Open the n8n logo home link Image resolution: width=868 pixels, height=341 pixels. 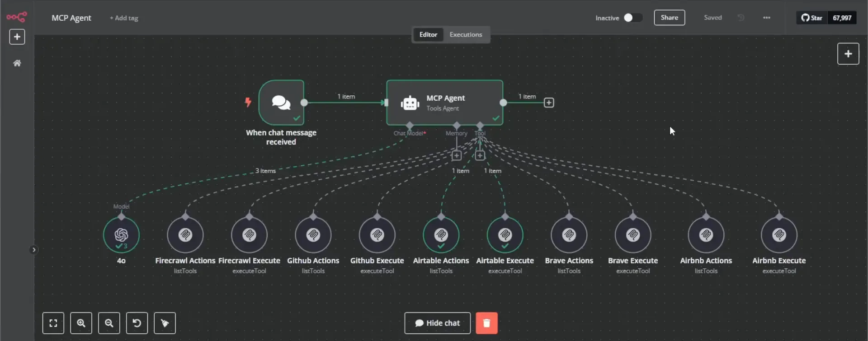(x=17, y=17)
